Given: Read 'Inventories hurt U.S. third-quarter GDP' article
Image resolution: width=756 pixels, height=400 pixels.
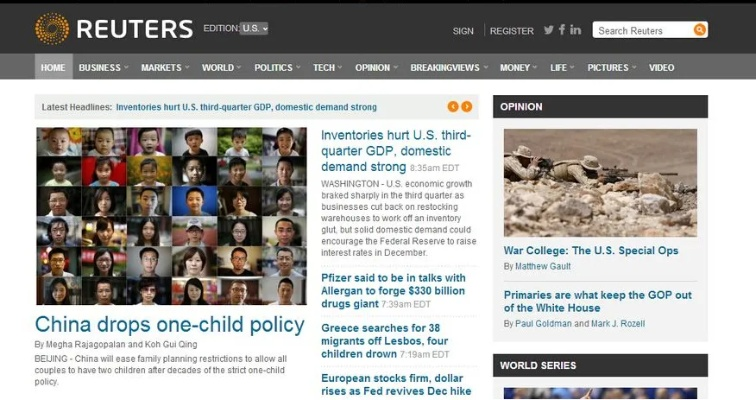Looking at the screenshot, I should (x=395, y=151).
